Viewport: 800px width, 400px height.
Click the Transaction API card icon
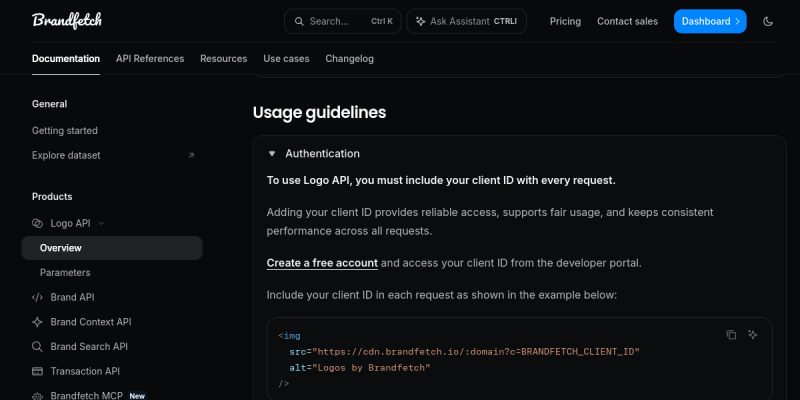(x=37, y=371)
